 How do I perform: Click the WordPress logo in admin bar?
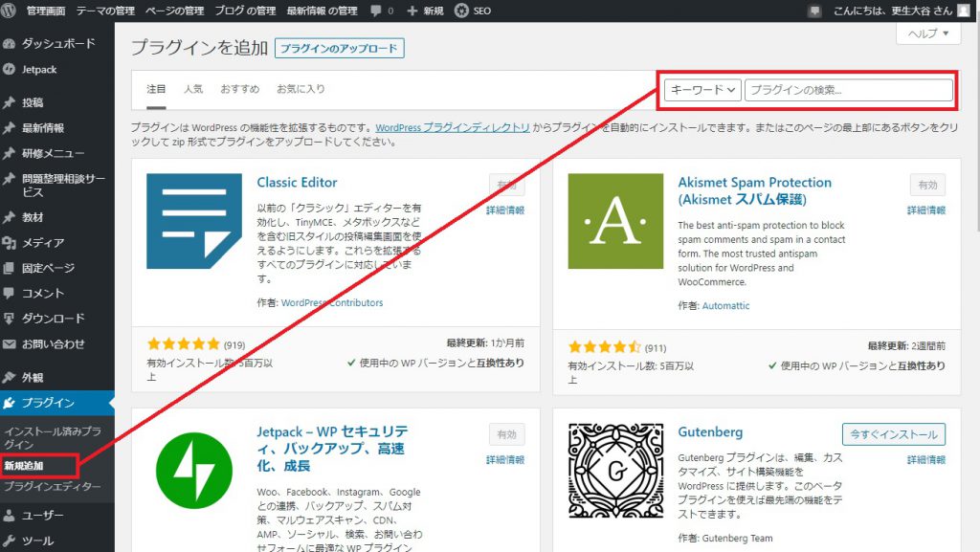8,11
